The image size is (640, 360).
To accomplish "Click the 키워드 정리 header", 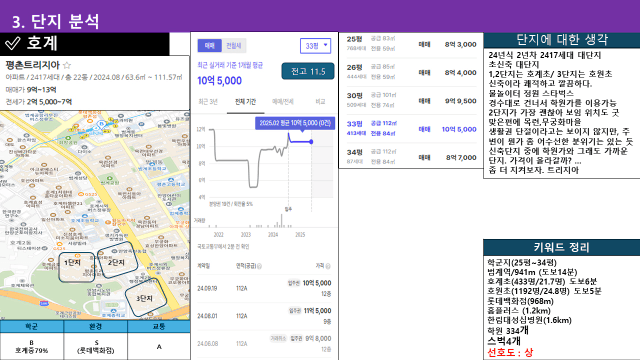I will (562, 247).
